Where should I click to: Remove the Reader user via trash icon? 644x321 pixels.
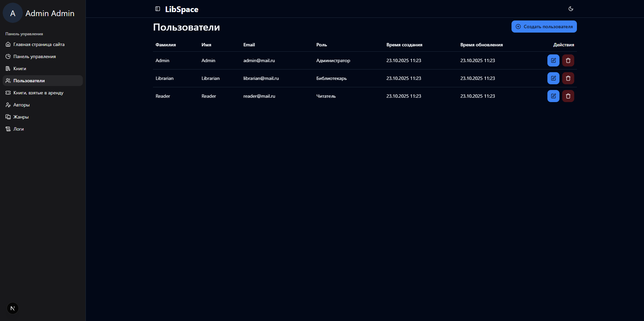568,96
